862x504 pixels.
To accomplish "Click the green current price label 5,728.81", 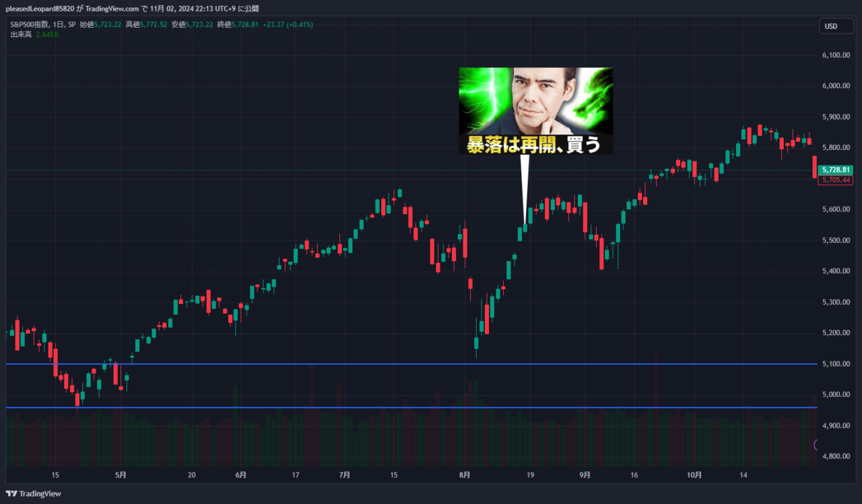I will [835, 171].
